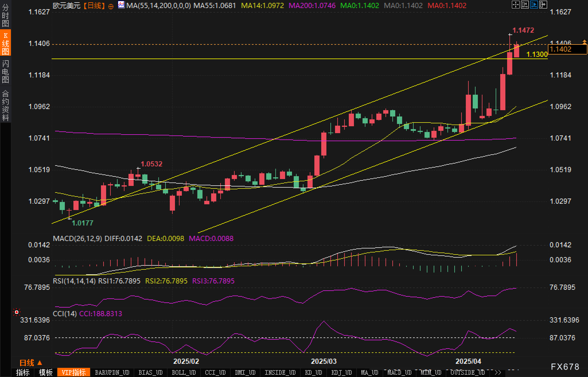This screenshot has height=377, width=588.
Task: Toggle the highlighted blue axis play icon
Action: click(534, 5)
